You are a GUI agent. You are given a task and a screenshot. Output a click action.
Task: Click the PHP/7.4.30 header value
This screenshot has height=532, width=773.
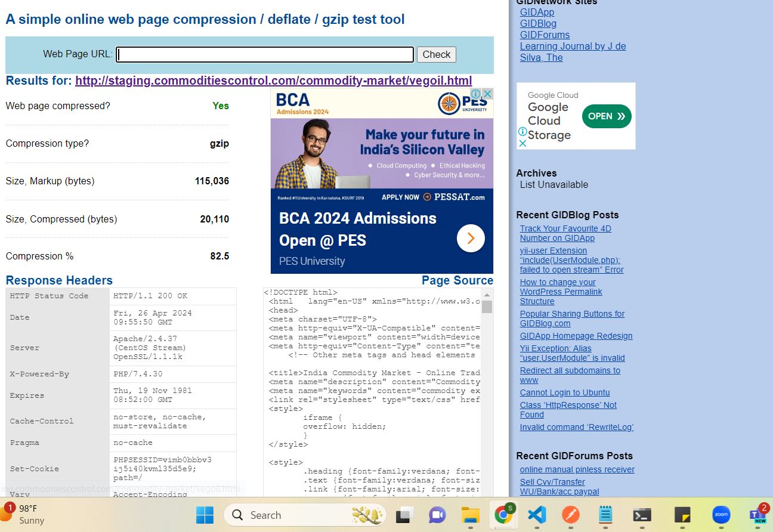pyautogui.click(x=173, y=374)
